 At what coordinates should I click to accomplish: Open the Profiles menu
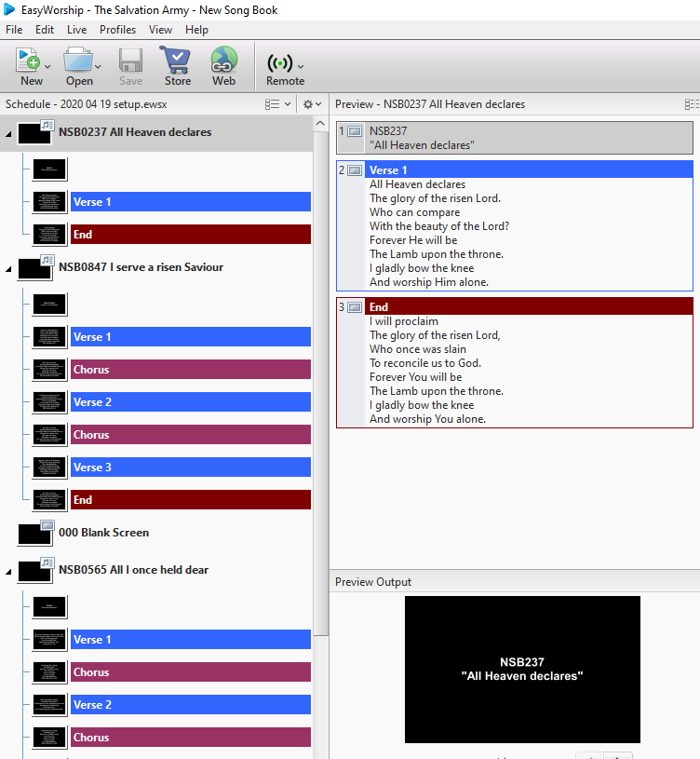(117, 30)
